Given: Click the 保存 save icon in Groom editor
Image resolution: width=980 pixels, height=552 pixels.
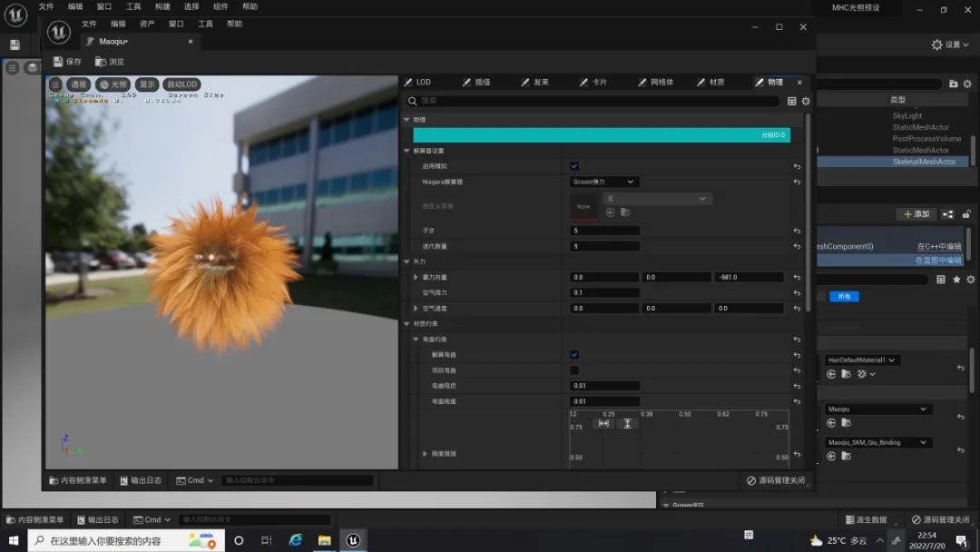Looking at the screenshot, I should point(59,62).
